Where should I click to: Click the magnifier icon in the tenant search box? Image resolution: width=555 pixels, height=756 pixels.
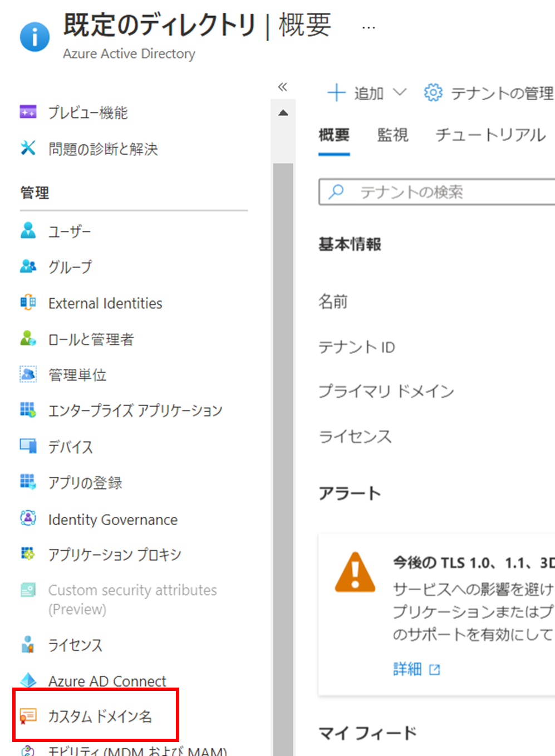[336, 191]
